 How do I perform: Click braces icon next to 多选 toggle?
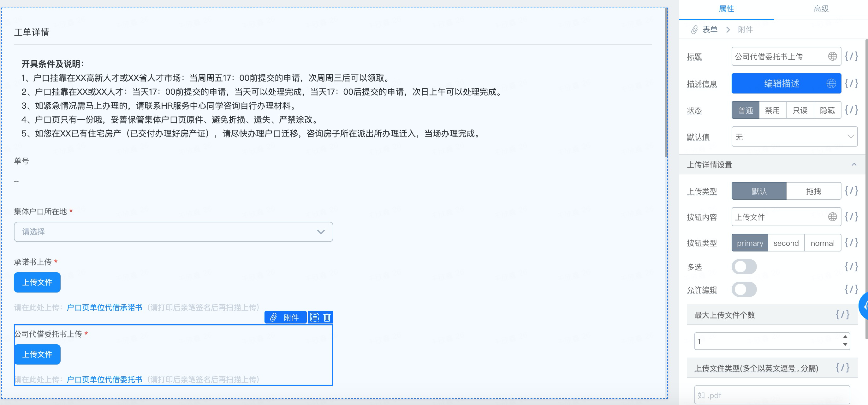pyautogui.click(x=851, y=267)
